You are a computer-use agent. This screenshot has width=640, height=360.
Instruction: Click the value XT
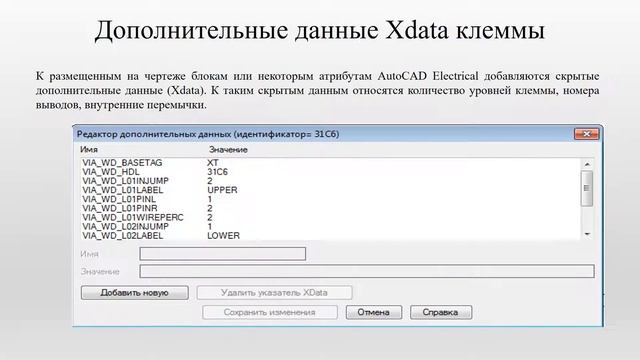click(x=213, y=162)
